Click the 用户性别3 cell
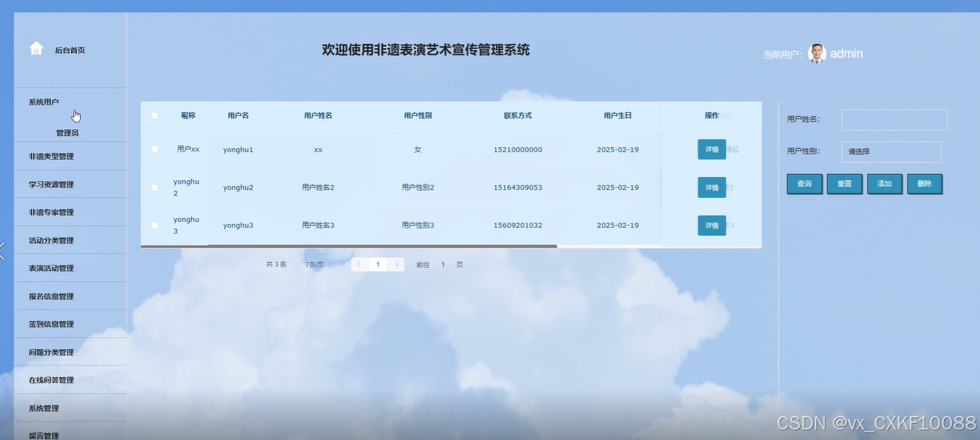Screen dimensions: 980x440 pos(418,225)
